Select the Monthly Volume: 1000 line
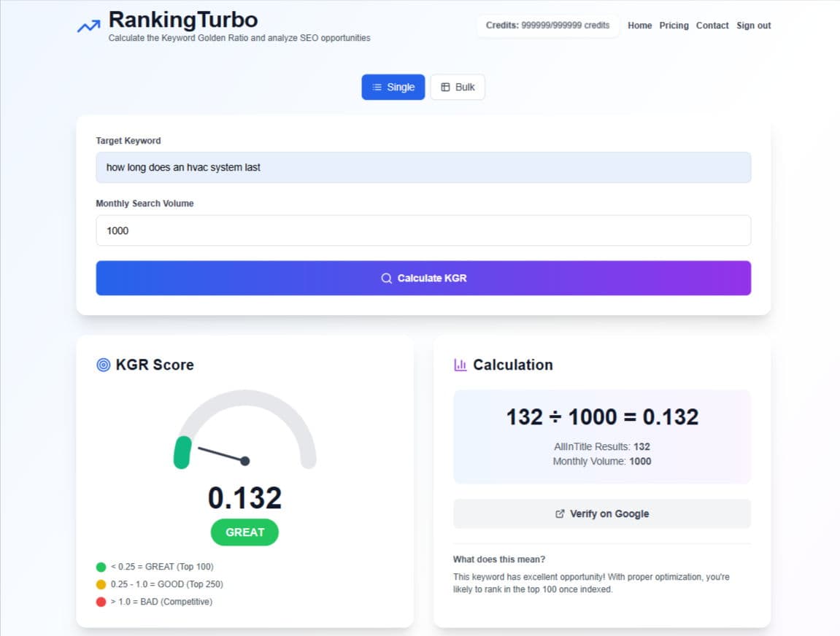This screenshot has height=636, width=840. pyautogui.click(x=602, y=462)
